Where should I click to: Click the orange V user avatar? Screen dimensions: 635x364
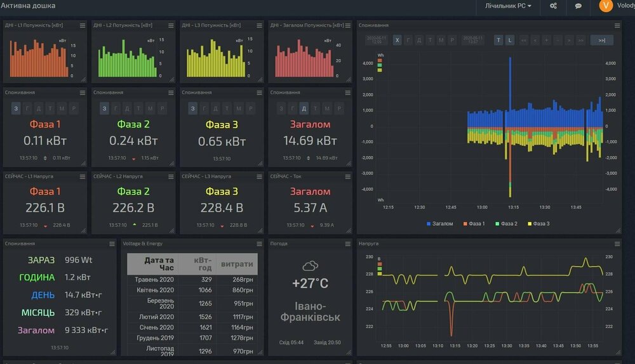605,6
